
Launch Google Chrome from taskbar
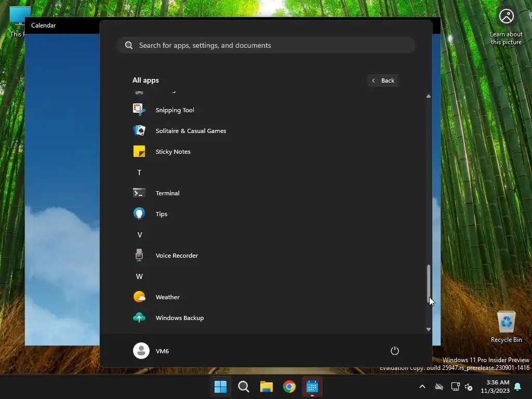289,387
